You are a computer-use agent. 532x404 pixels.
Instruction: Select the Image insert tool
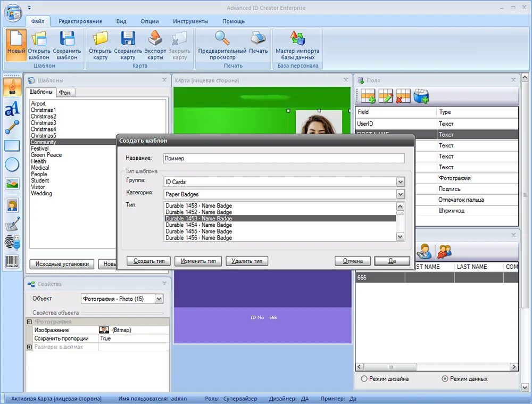pos(12,183)
